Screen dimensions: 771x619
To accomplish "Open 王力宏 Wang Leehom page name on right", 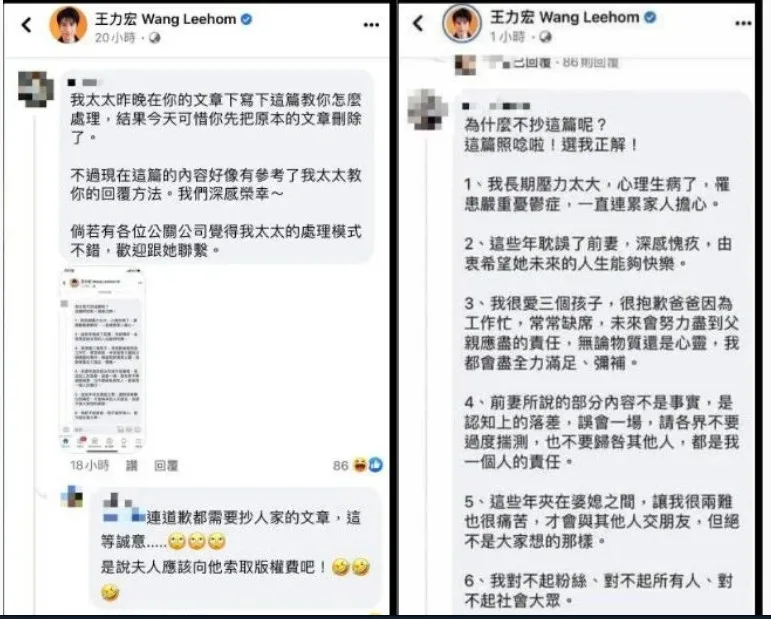I will pyautogui.click(x=564, y=18).
